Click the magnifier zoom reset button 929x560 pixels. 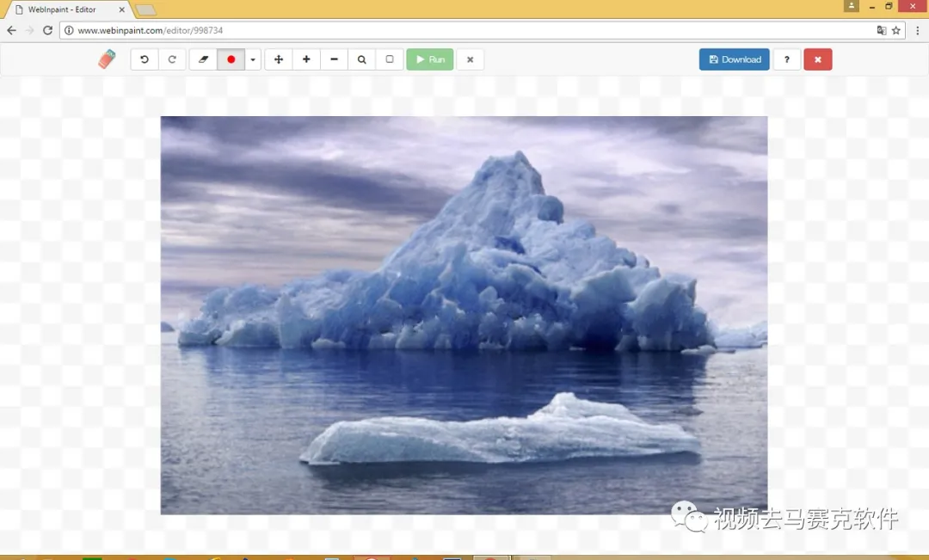tap(362, 59)
